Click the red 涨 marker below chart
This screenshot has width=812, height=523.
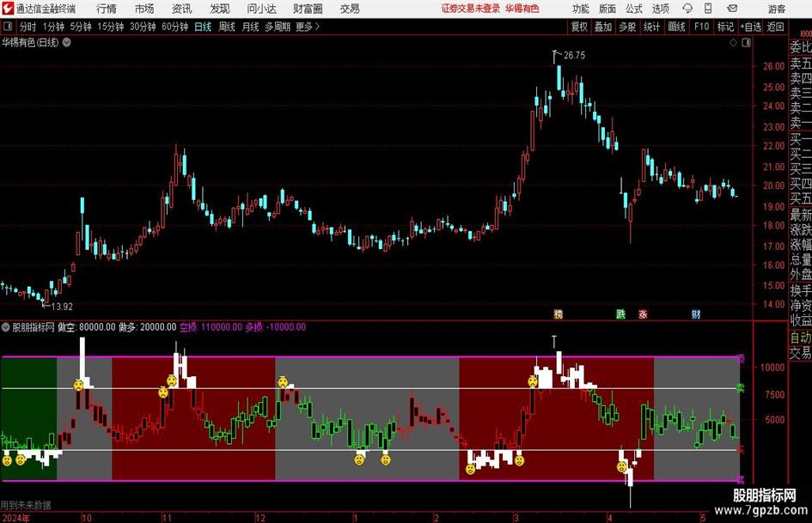(x=643, y=313)
